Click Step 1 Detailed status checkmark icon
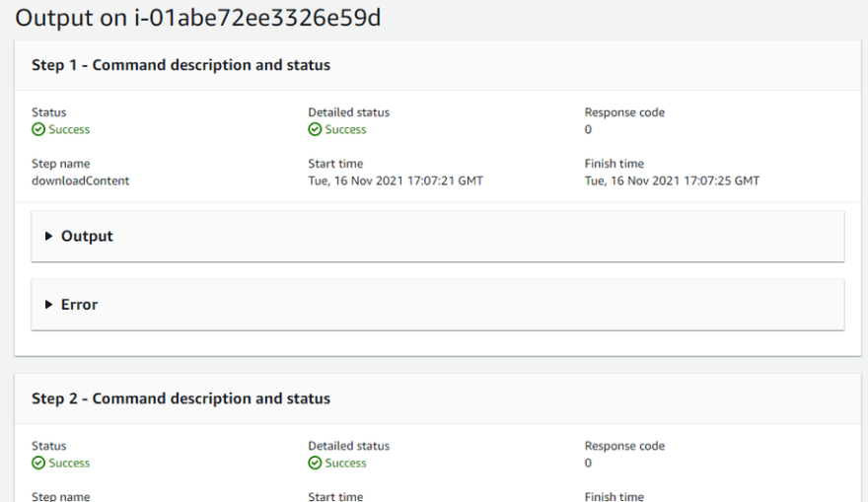This screenshot has height=502, width=868. click(x=315, y=129)
